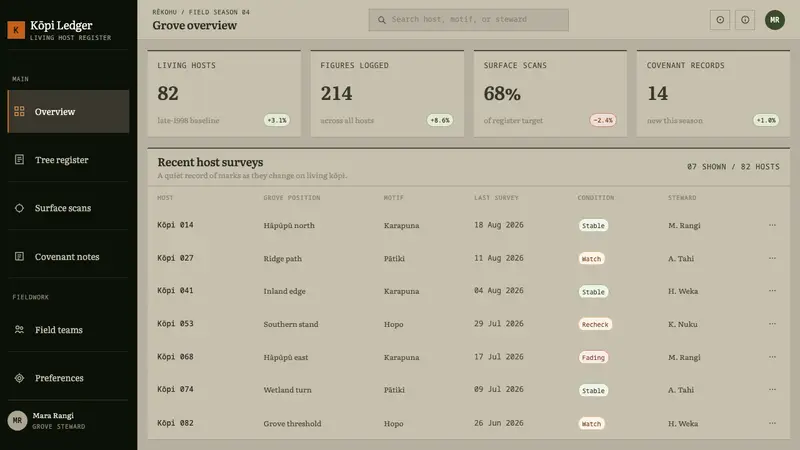The height and width of the screenshot is (450, 800).
Task: Select the Covenant Records stat card
Action: 713,93
